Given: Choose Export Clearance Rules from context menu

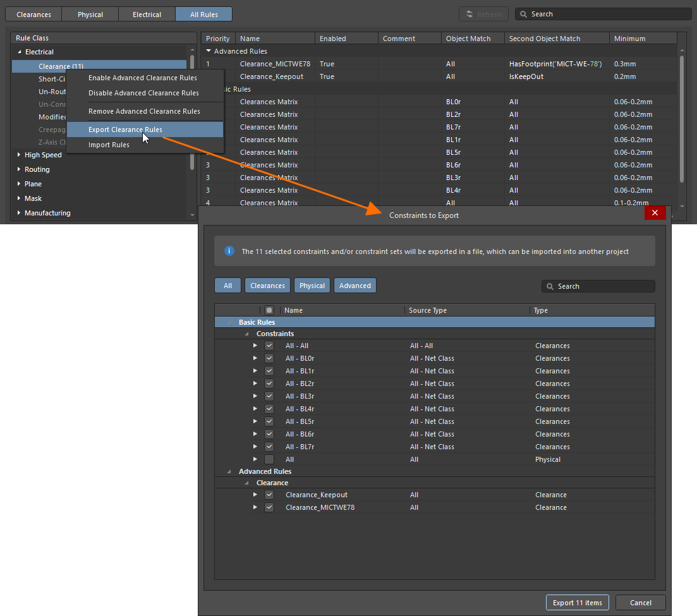Looking at the screenshot, I should pyautogui.click(x=125, y=130).
